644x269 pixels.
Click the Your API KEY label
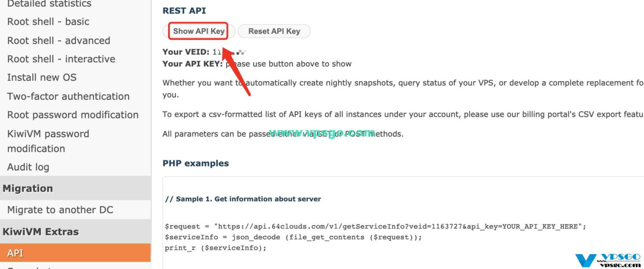tap(193, 64)
